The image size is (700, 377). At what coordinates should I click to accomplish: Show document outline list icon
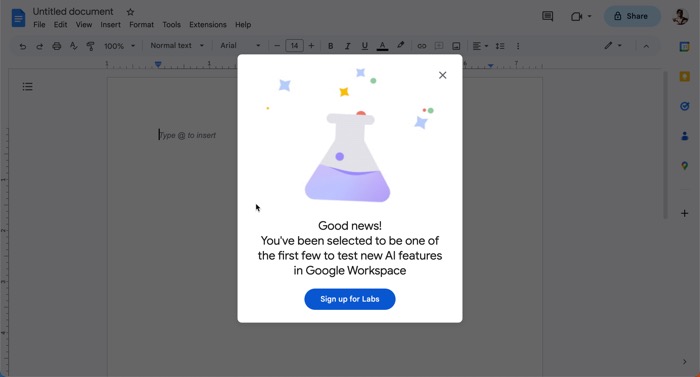28,86
